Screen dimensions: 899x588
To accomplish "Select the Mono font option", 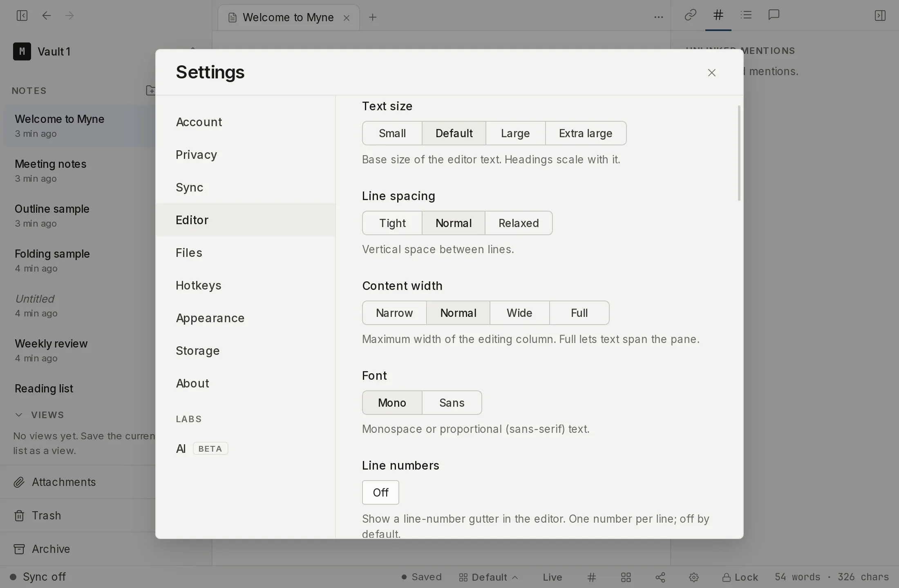I will point(392,403).
